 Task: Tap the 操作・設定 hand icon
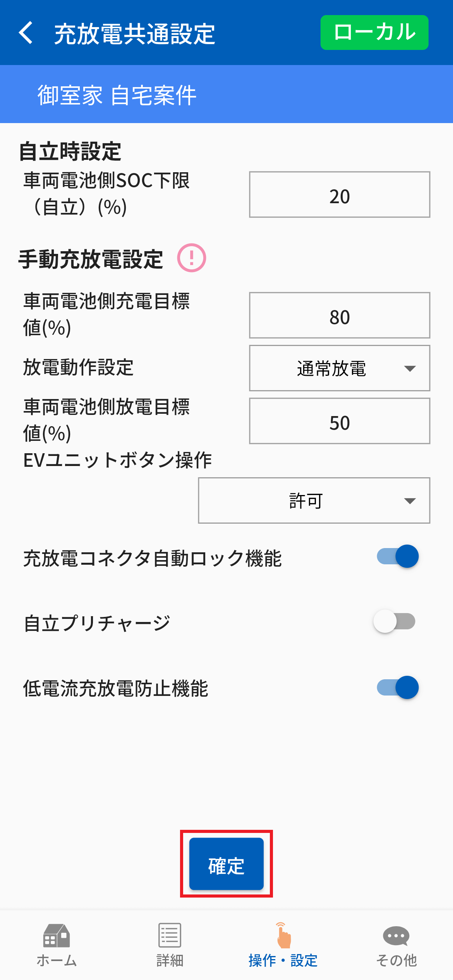[x=283, y=935]
